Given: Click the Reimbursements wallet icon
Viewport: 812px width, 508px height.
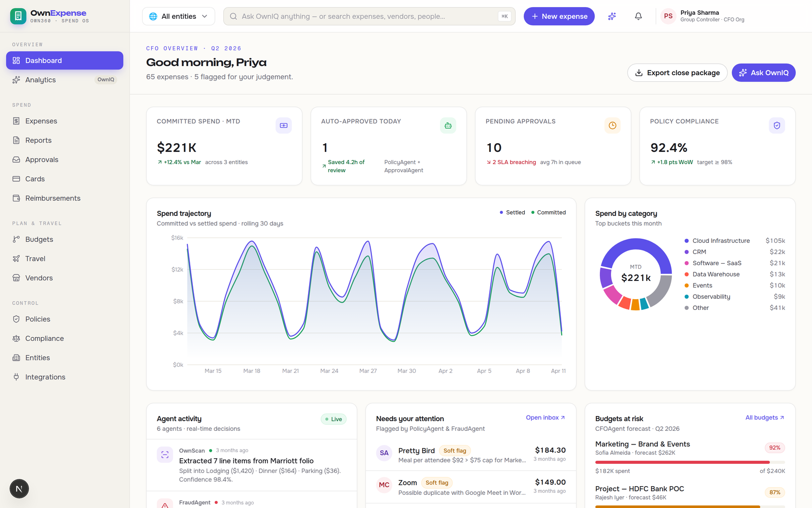Looking at the screenshot, I should [16, 198].
